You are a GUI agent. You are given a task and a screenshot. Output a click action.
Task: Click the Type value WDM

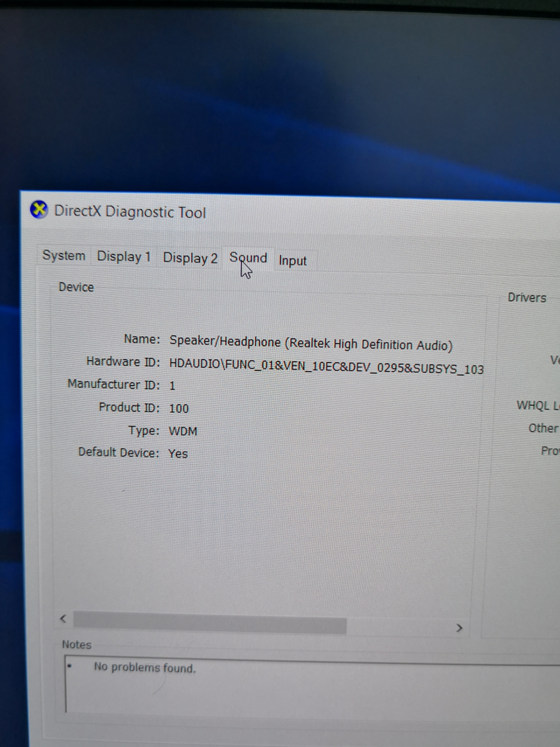point(183,431)
